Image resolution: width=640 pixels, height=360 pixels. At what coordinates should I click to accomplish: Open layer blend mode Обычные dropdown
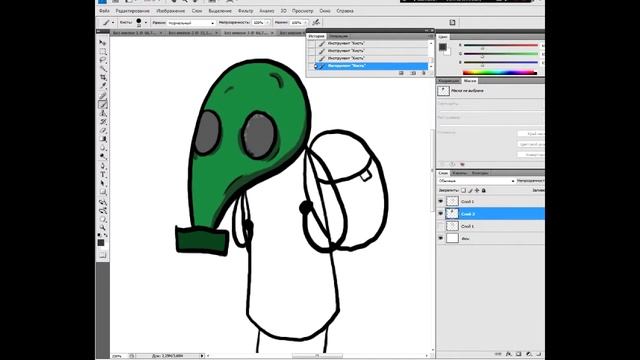click(476, 180)
